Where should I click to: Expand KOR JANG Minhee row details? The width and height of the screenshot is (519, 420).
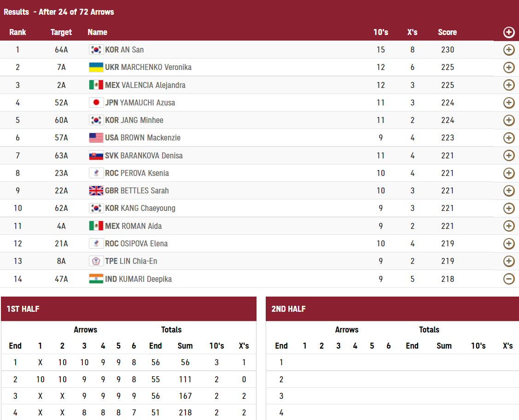pyautogui.click(x=509, y=120)
